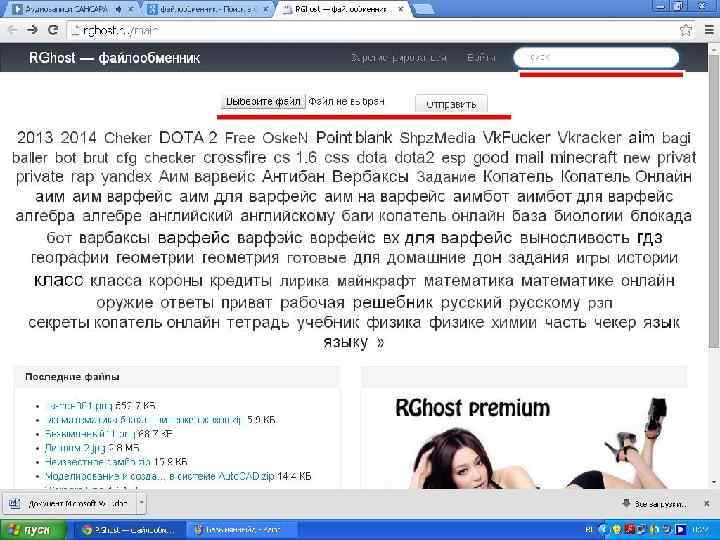Image resolution: width=720 pixels, height=540 pixels.
Task: Click the show all downloads link
Action: tap(655, 504)
